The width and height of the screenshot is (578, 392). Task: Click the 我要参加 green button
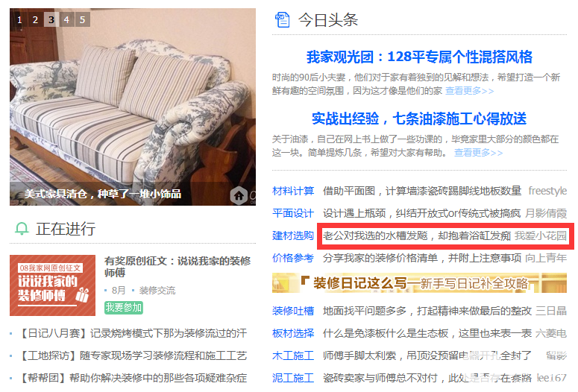pos(124,307)
